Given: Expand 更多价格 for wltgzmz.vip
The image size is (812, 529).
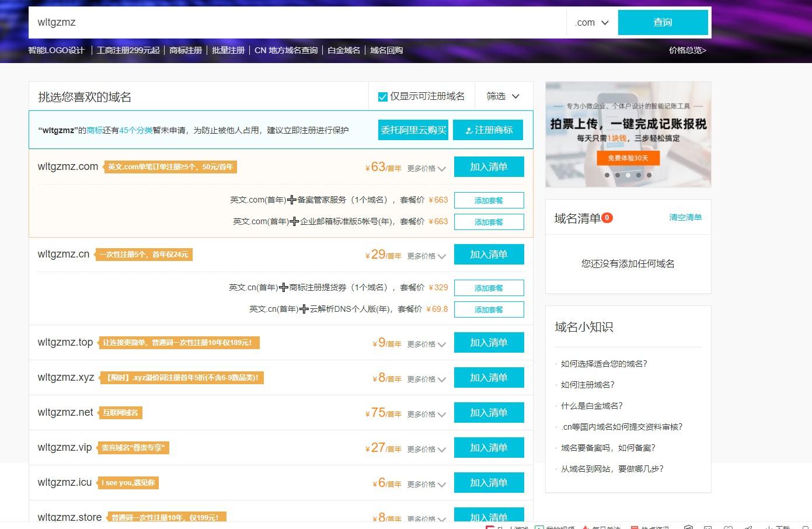Looking at the screenshot, I should (427, 449).
